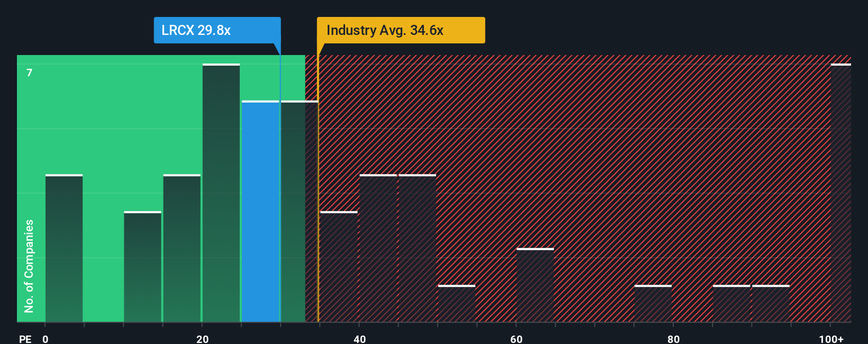Select the tallest green bar at PE 20
The height and width of the screenshot is (344, 868).
[x=221, y=193]
